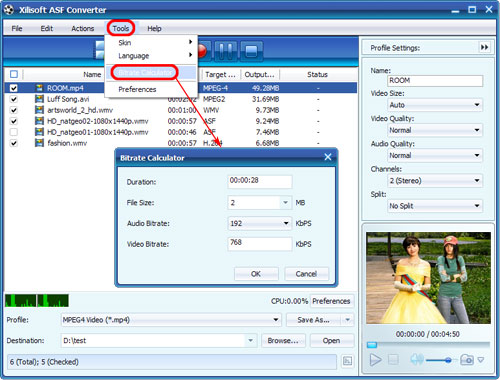Collapse the Profile Settings panel with double-arrow icon

tap(484, 47)
